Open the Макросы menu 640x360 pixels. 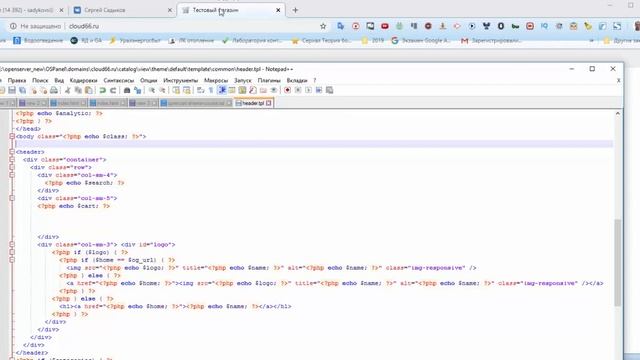click(216, 80)
